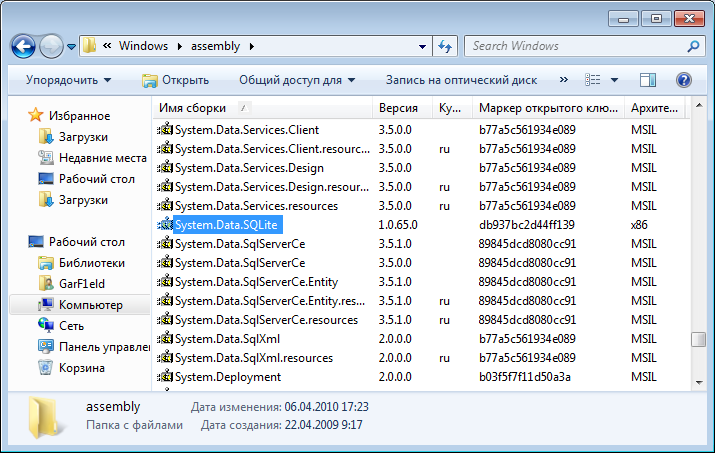Image resolution: width=715 pixels, height=453 pixels.
Task: Click the System.Data.SqlServerCe.Entity assembly icon
Action: [x=165, y=281]
